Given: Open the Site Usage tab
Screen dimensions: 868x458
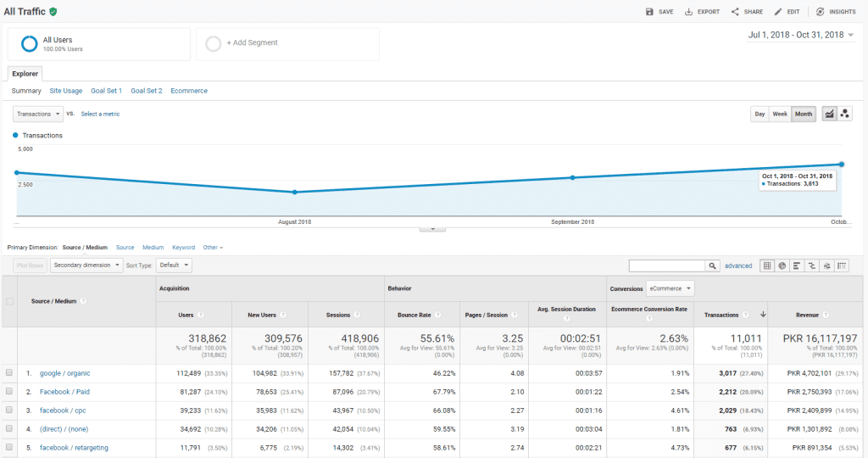Looking at the screenshot, I should tap(65, 91).
